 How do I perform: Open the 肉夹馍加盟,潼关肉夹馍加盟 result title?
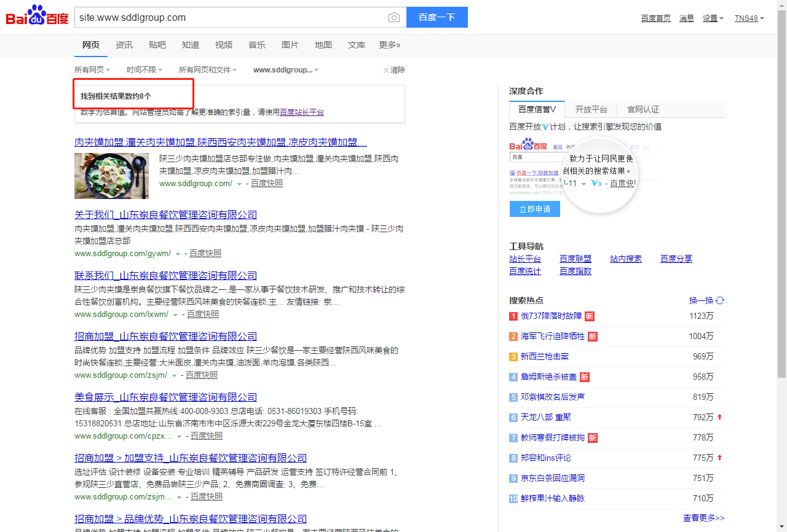[221, 143]
